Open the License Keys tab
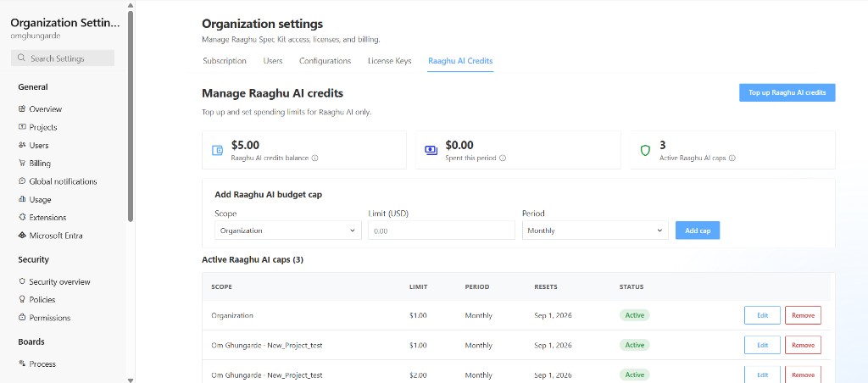 click(390, 61)
